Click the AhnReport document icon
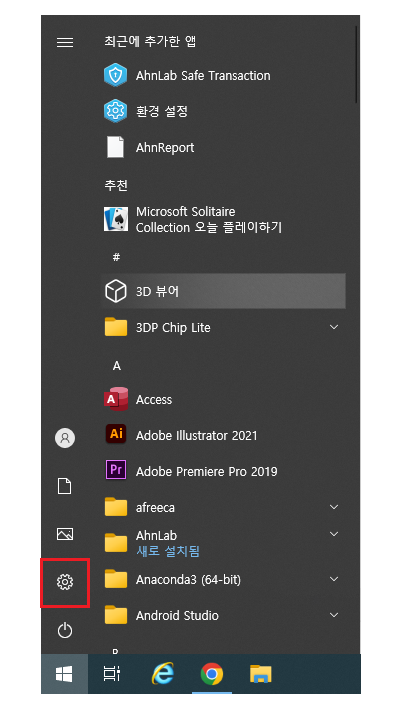This screenshot has width=399, height=710. click(x=115, y=147)
